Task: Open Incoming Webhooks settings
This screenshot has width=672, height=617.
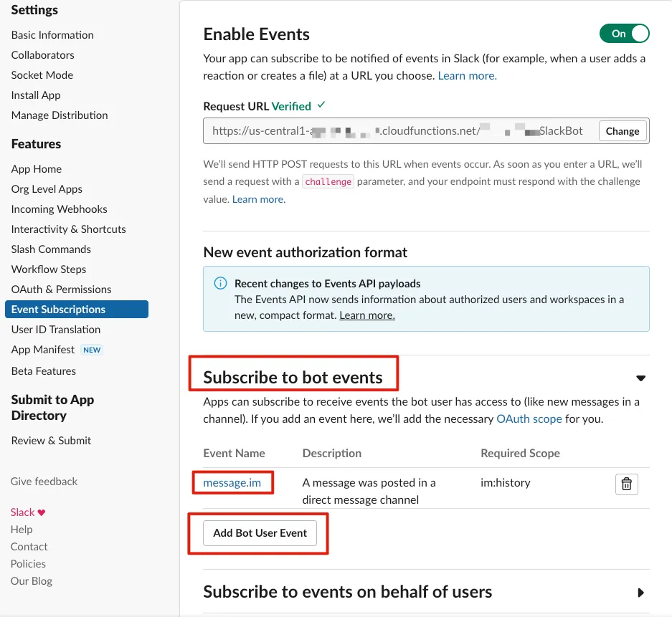Action: 59,209
